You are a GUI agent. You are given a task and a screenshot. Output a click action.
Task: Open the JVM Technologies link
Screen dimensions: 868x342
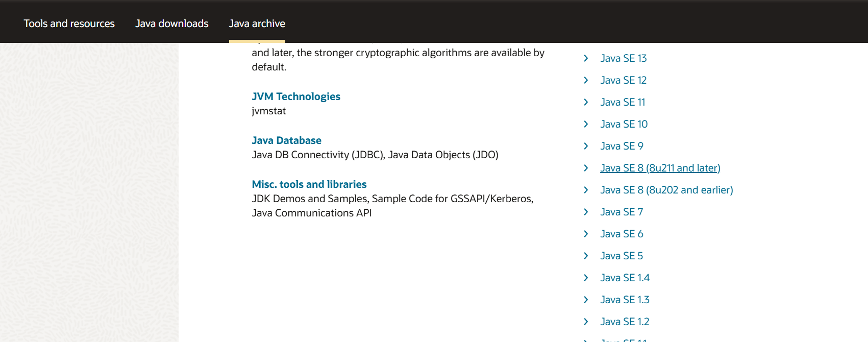(296, 96)
